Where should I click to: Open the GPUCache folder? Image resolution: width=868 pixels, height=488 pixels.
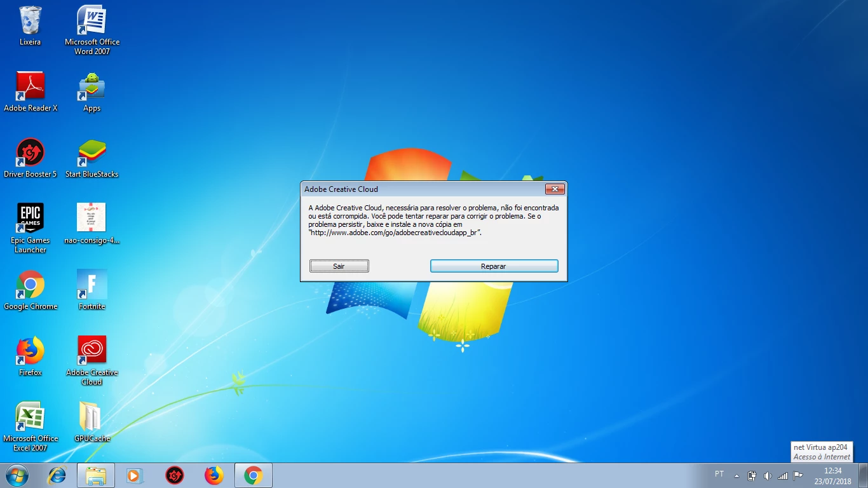pyautogui.click(x=92, y=423)
